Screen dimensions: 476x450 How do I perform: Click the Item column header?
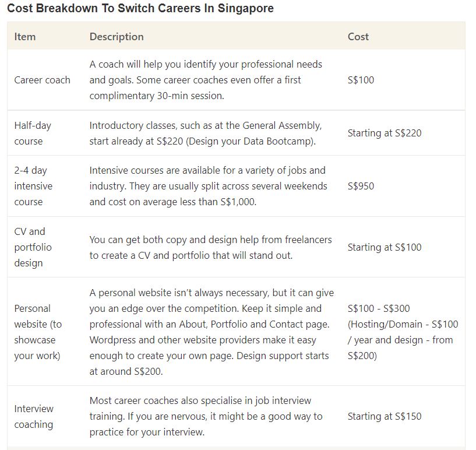[25, 36]
